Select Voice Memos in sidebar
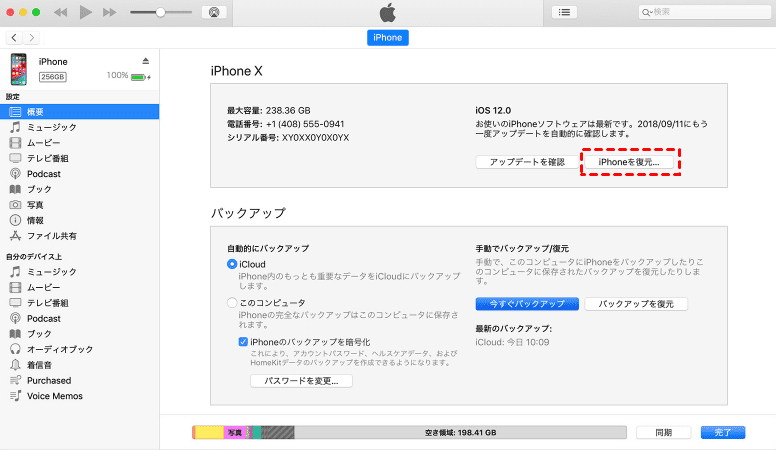This screenshot has width=776, height=450. click(x=54, y=396)
